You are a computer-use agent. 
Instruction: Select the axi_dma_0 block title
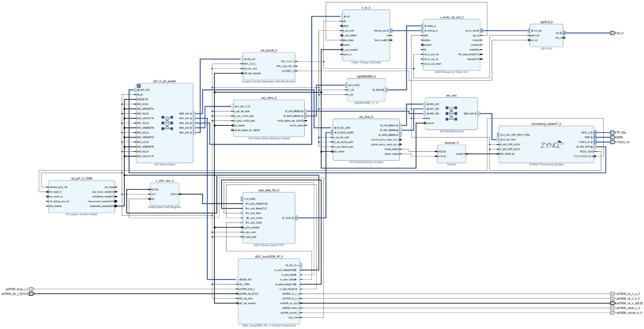pyautogui.click(x=366, y=117)
